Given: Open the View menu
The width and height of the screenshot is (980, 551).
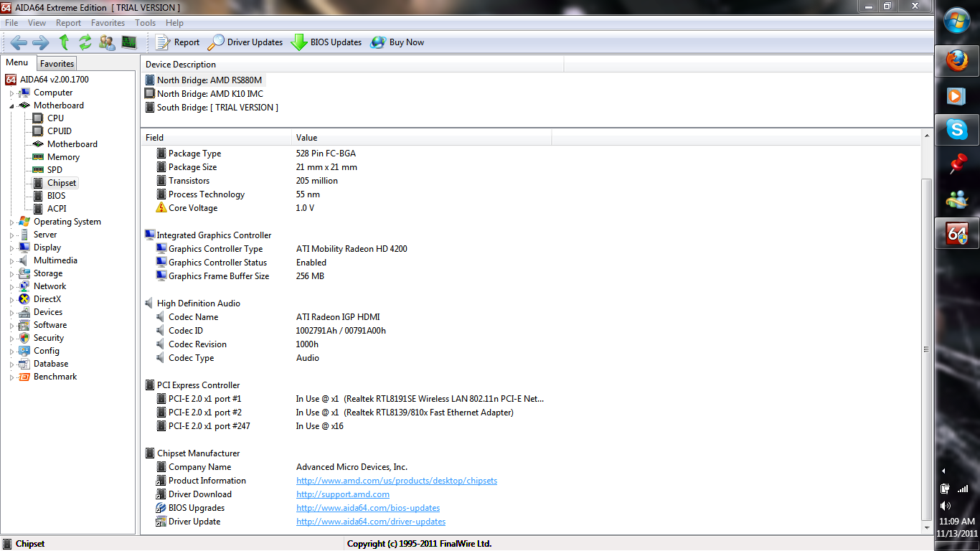Looking at the screenshot, I should 37,23.
